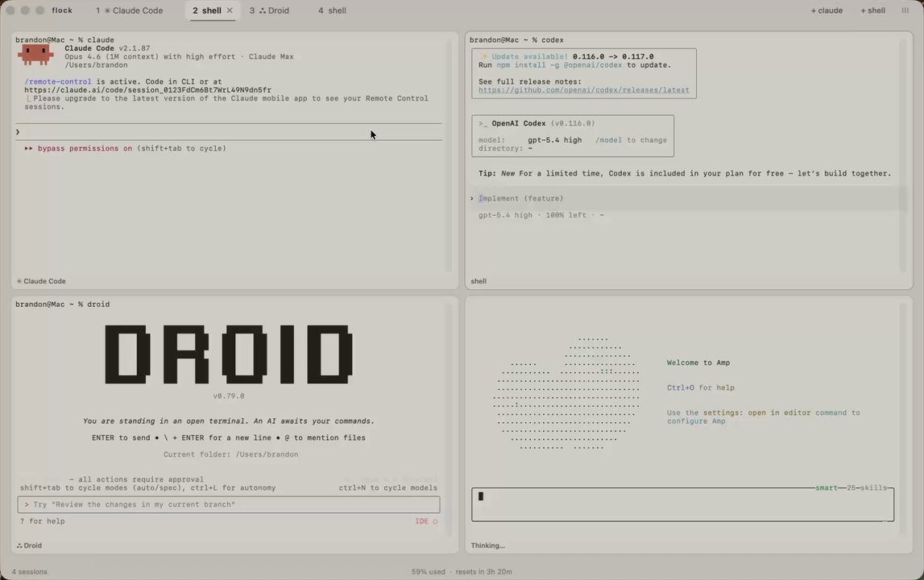Click the Thinking... status label
The width and height of the screenshot is (924, 580).
487,546
